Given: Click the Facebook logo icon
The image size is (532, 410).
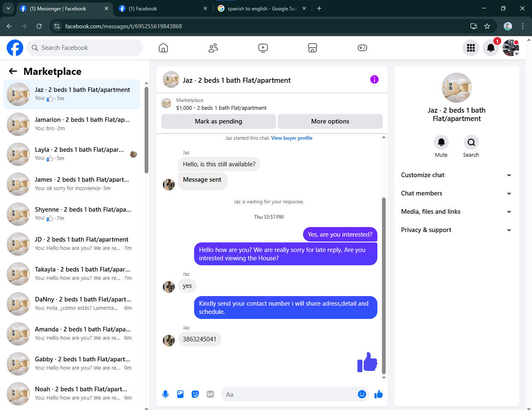Looking at the screenshot, I should [15, 48].
